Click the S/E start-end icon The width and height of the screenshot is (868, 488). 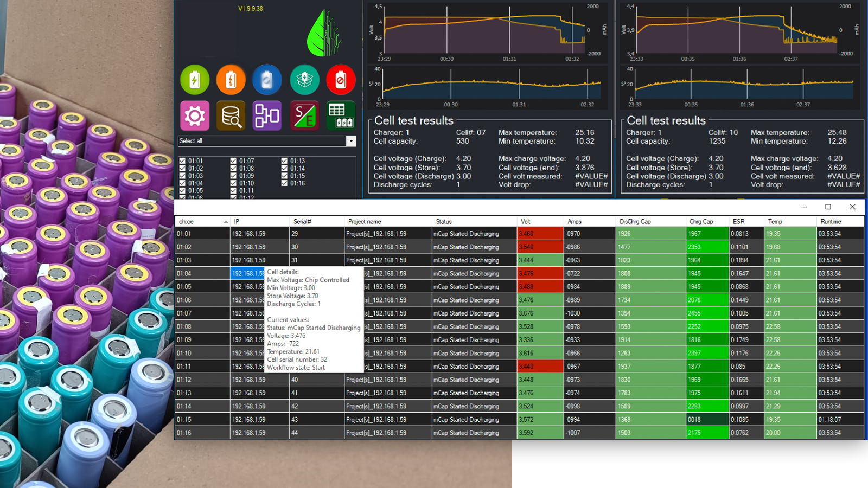[x=304, y=115]
